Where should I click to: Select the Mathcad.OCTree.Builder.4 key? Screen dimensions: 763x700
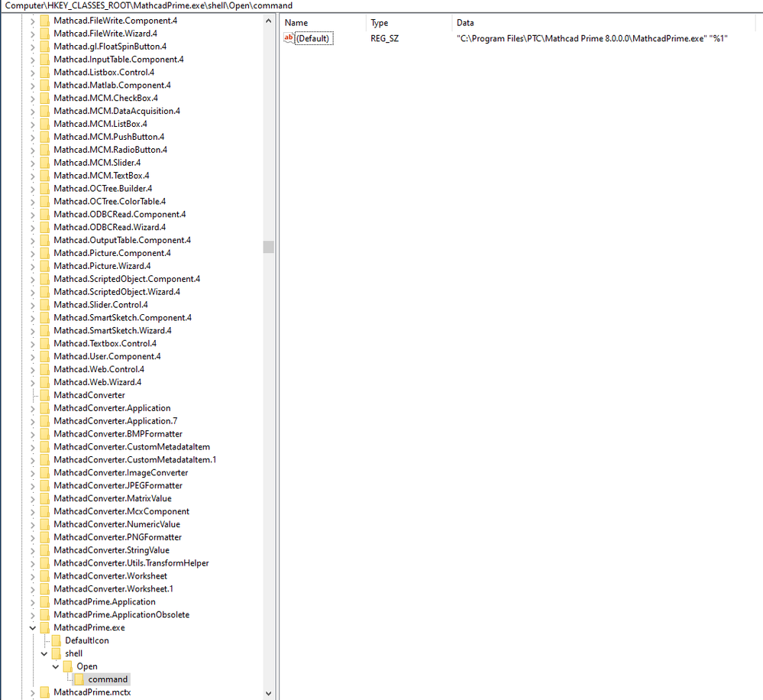[x=102, y=189]
